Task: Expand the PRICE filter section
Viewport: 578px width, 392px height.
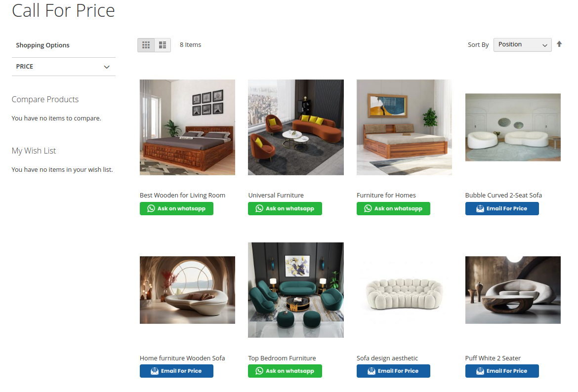Action: (x=63, y=67)
